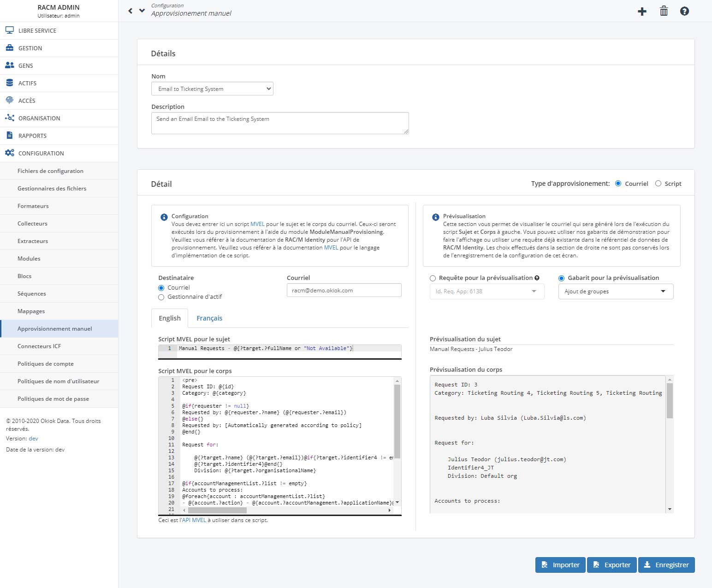The height and width of the screenshot is (588, 712).
Task: Click help icon beside Requête pour la prévisualisation
Action: (537, 278)
